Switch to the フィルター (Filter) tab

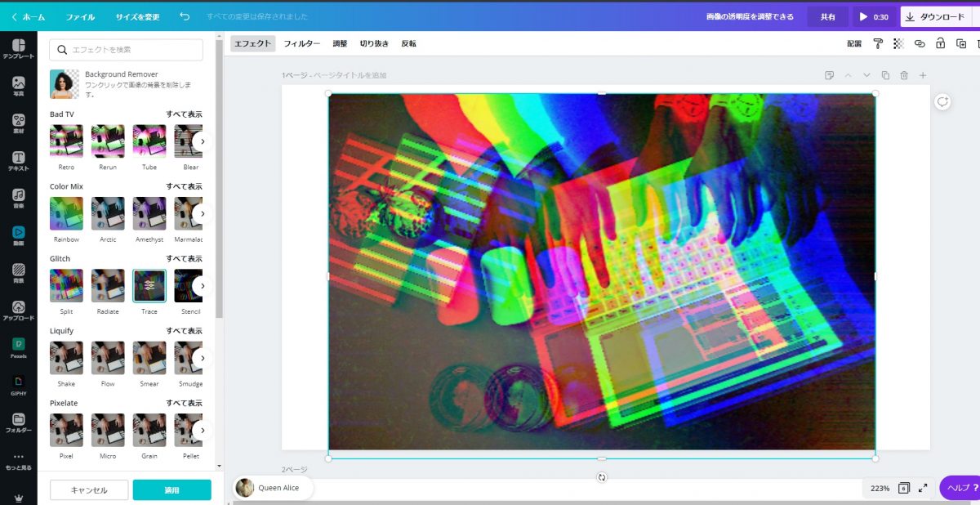click(301, 43)
